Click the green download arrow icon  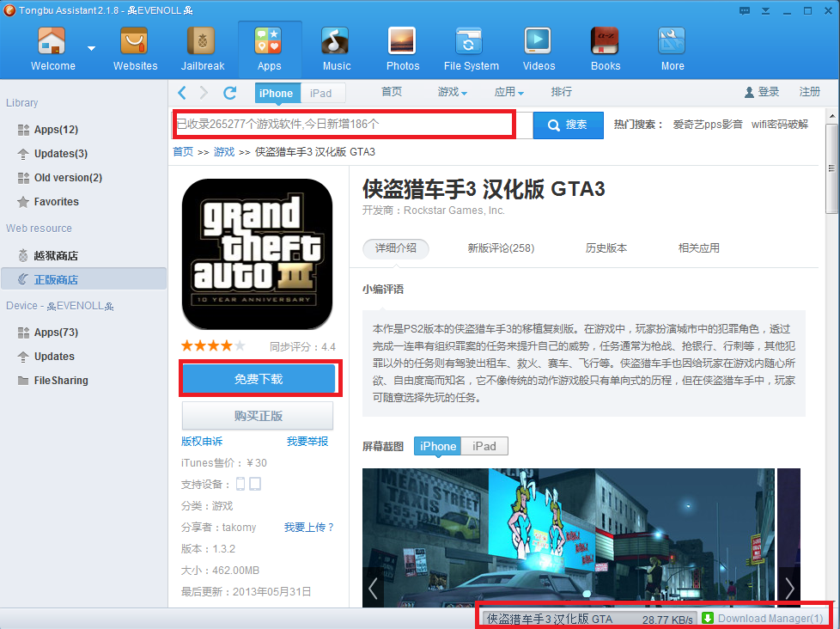[708, 619]
